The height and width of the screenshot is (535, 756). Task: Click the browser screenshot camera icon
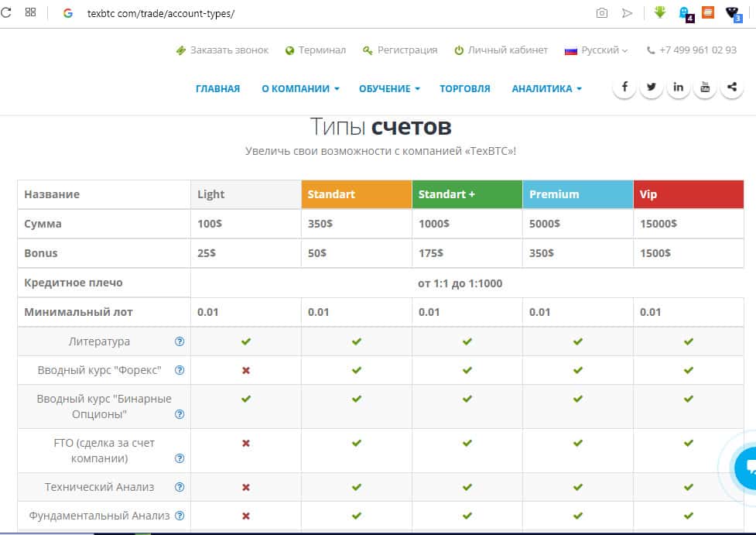coord(601,13)
